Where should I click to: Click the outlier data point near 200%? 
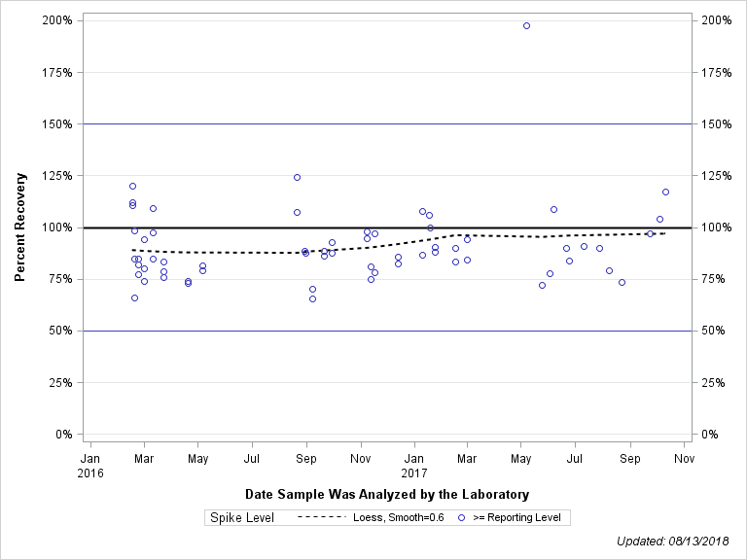526,25
